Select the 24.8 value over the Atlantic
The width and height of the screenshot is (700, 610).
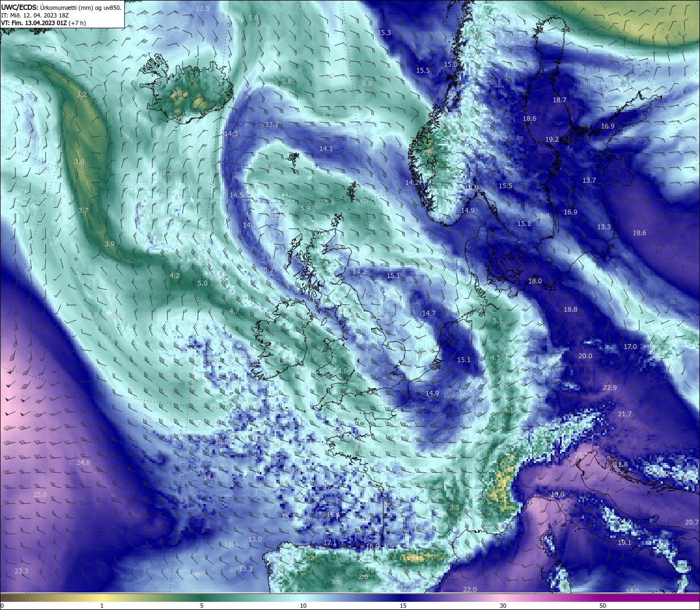(83, 463)
